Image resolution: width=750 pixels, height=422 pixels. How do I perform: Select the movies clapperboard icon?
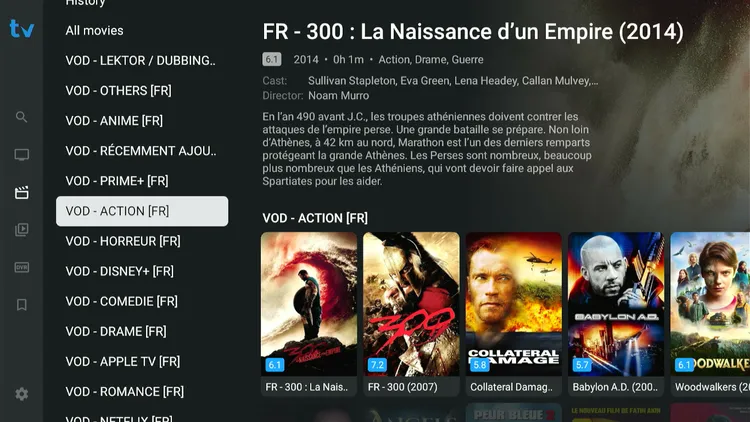pyautogui.click(x=22, y=192)
